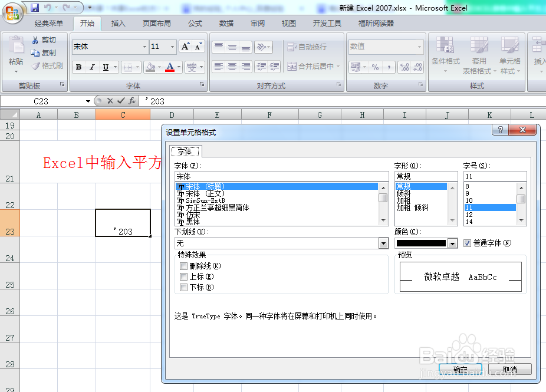Increase font size with large A icon
The image size is (546, 392).
[185, 47]
